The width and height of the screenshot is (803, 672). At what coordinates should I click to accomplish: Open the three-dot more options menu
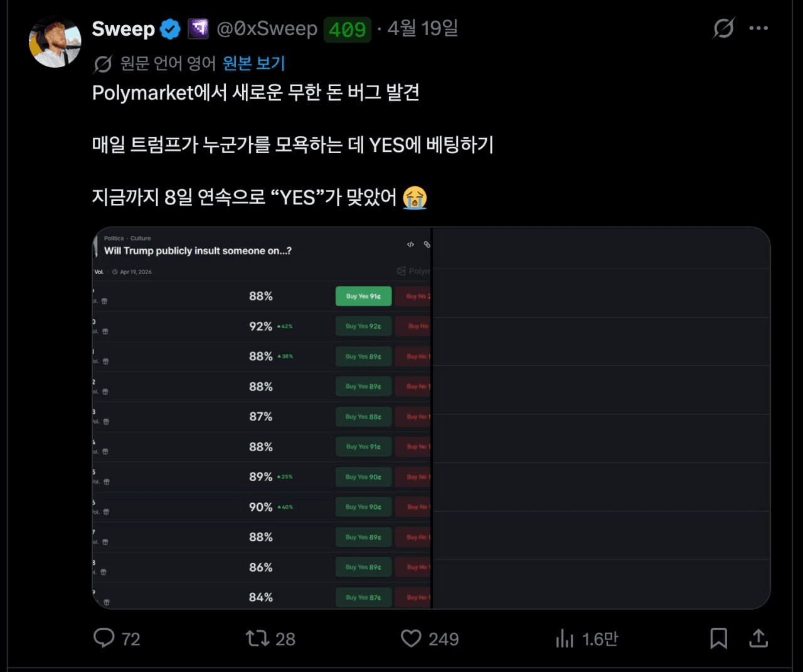(x=758, y=28)
